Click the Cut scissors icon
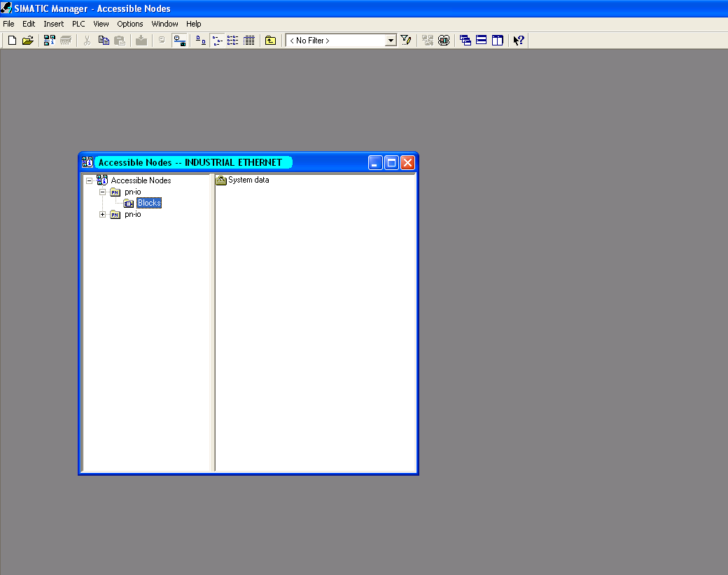Screen dimensions: 728x575 tap(87, 41)
